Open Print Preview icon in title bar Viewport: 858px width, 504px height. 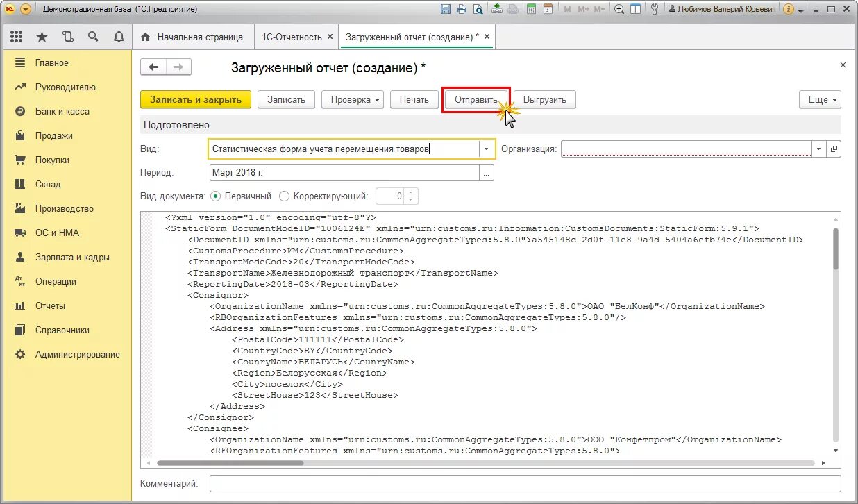click(x=478, y=9)
